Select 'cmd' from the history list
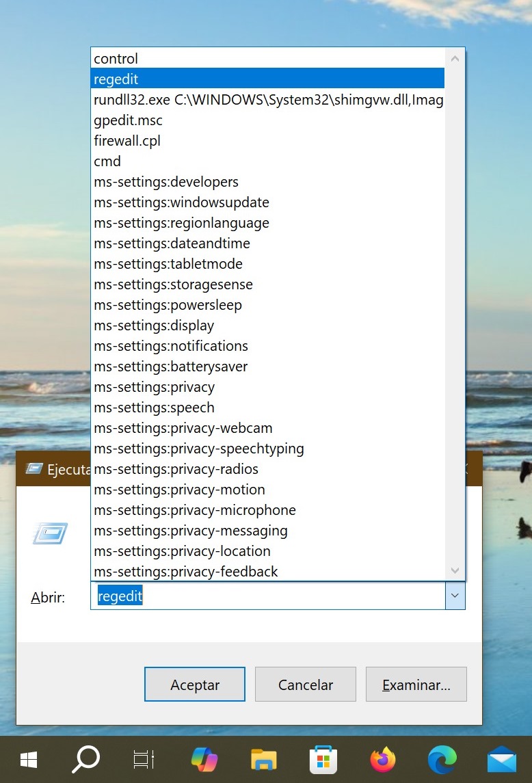The width and height of the screenshot is (532, 783). pyautogui.click(x=268, y=161)
